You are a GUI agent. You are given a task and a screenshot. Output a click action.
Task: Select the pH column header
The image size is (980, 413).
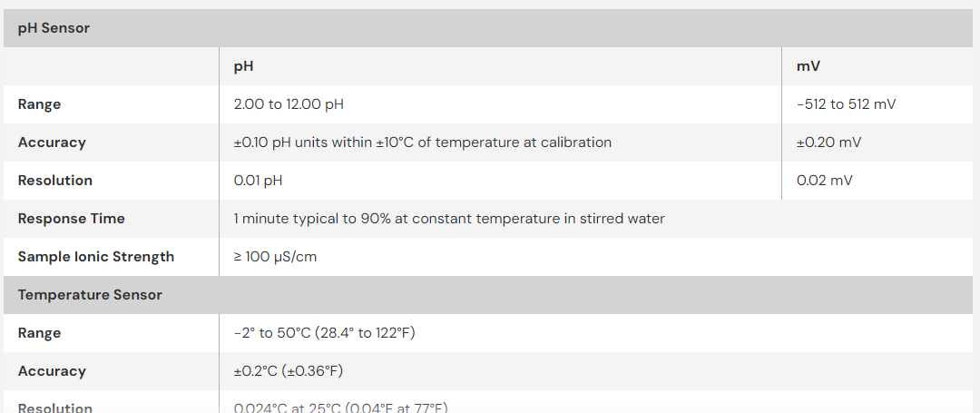243,66
